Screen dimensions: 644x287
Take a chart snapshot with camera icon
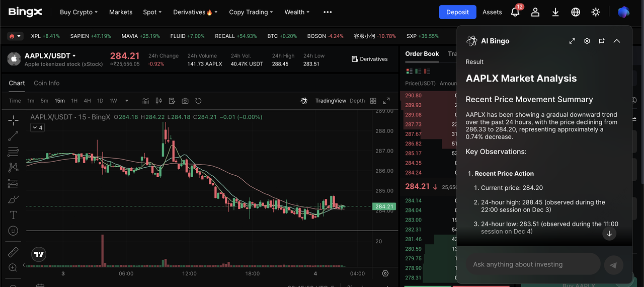(185, 101)
